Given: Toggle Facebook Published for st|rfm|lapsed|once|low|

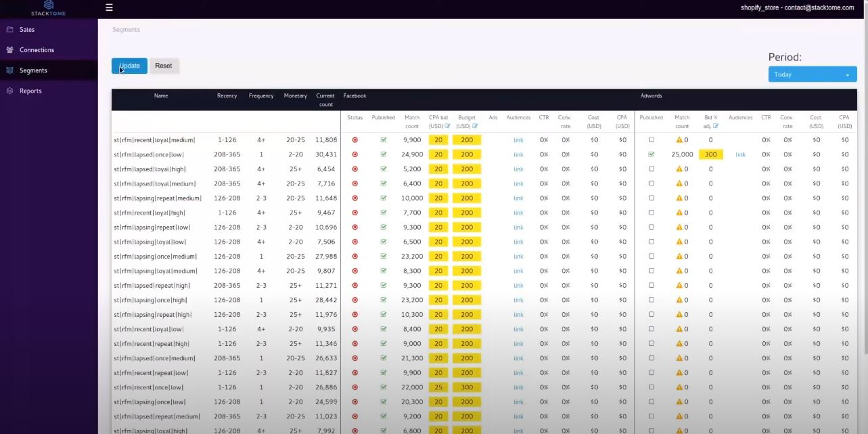Looking at the screenshot, I should pyautogui.click(x=384, y=154).
